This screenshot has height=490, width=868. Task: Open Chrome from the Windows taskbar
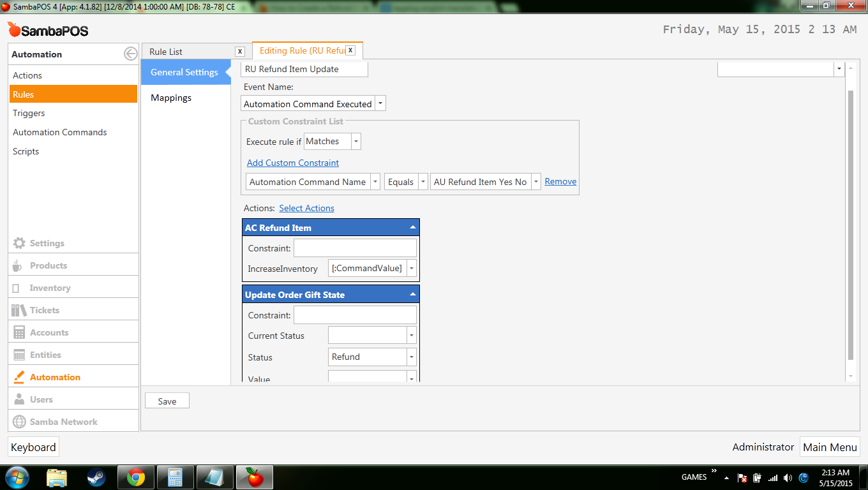(x=135, y=477)
